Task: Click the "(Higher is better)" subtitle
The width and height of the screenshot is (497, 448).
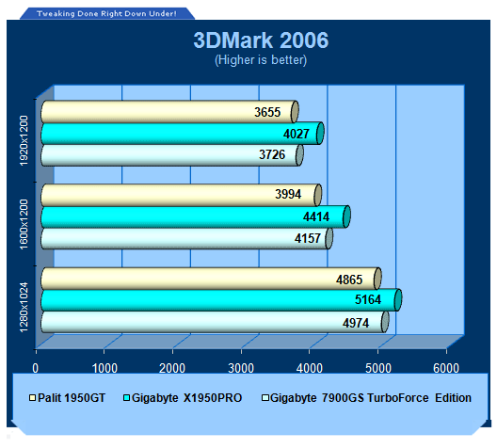Action: click(x=261, y=60)
